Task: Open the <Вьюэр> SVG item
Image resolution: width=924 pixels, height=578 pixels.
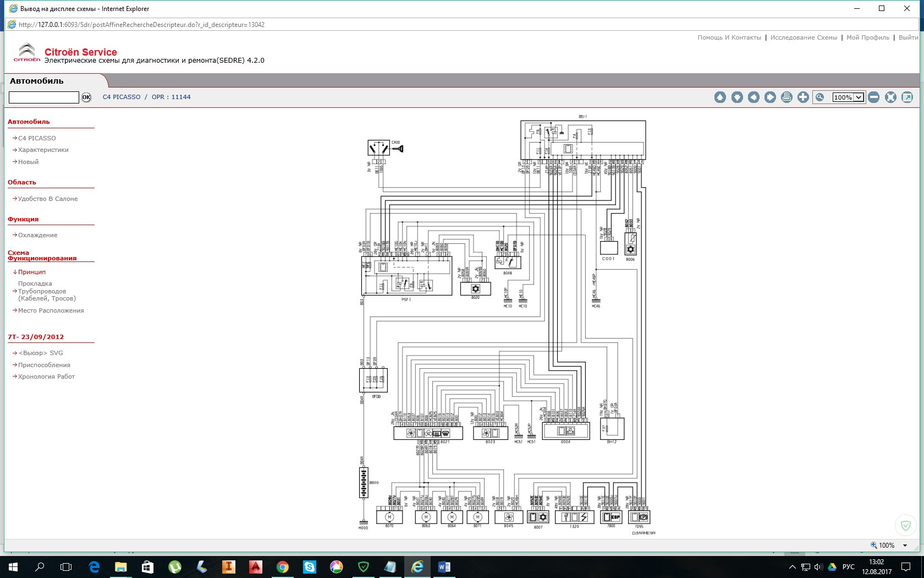Action: click(41, 353)
